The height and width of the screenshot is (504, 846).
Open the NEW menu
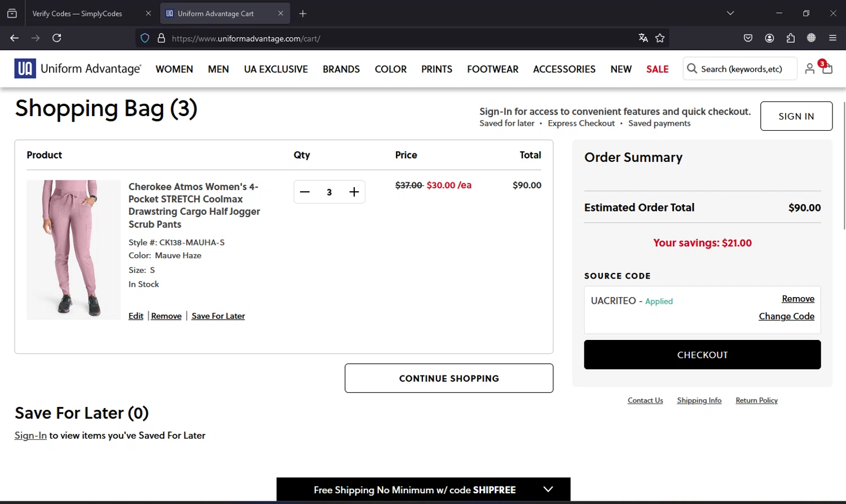click(x=621, y=69)
